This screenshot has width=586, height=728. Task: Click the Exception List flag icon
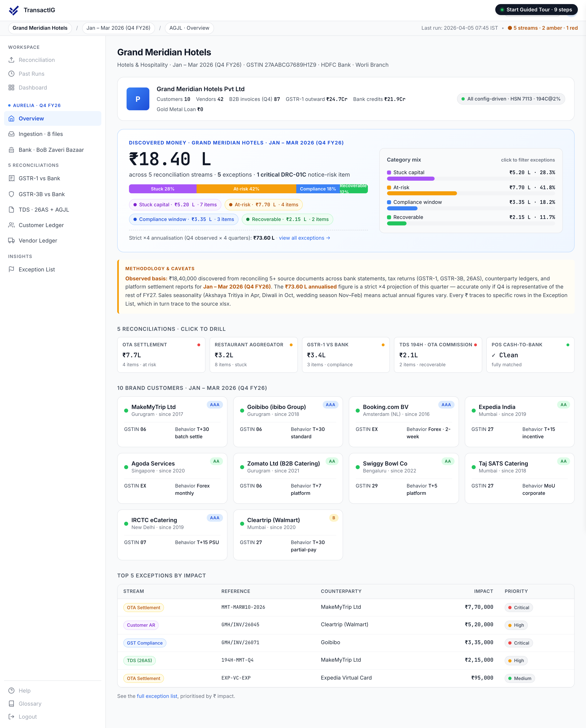(x=11, y=269)
